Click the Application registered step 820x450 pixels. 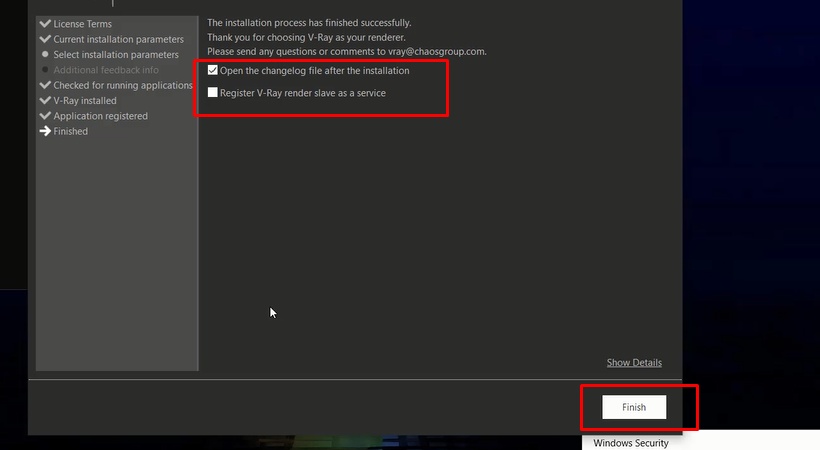coord(100,116)
